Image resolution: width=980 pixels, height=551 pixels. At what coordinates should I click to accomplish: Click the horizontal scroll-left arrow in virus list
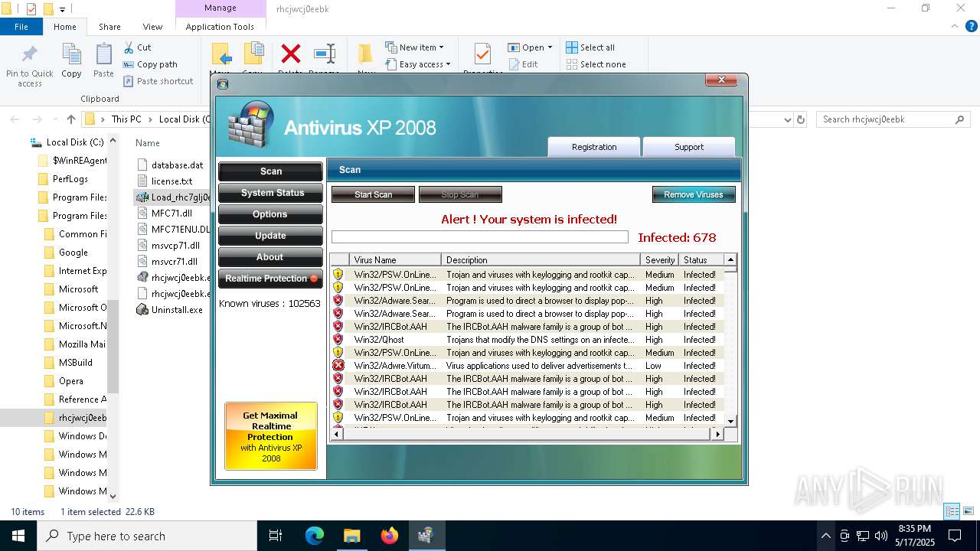click(x=336, y=434)
